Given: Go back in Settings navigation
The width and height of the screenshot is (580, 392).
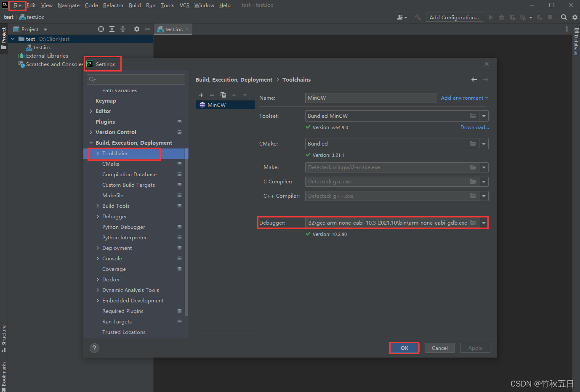Looking at the screenshot, I should [x=474, y=79].
